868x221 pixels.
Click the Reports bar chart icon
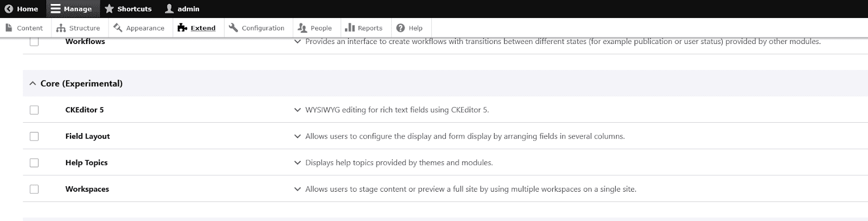coord(350,28)
